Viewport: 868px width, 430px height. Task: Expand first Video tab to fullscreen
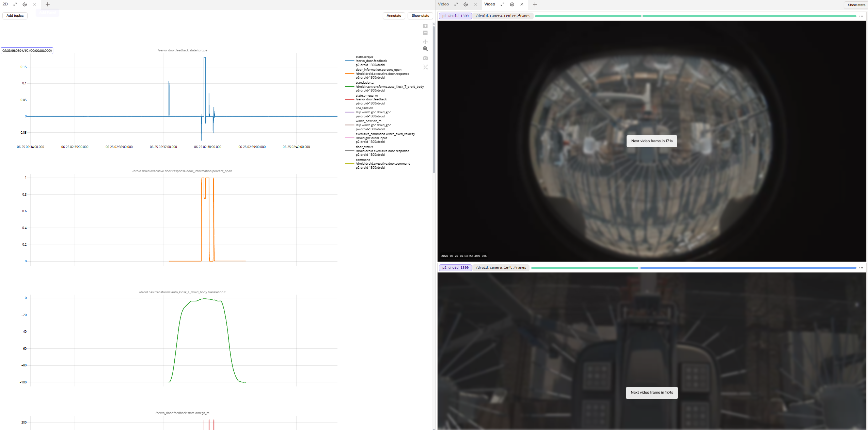click(x=456, y=4)
